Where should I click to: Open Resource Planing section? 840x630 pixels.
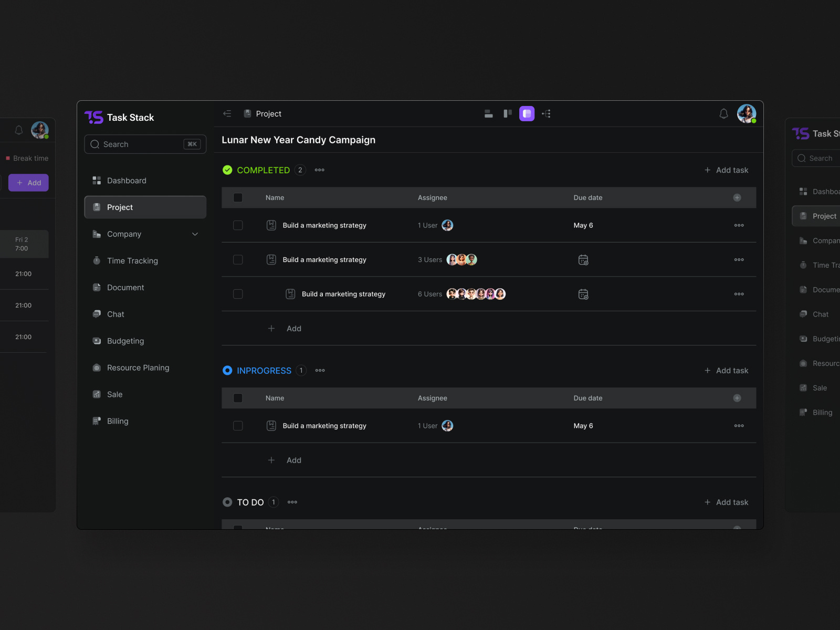tap(138, 367)
